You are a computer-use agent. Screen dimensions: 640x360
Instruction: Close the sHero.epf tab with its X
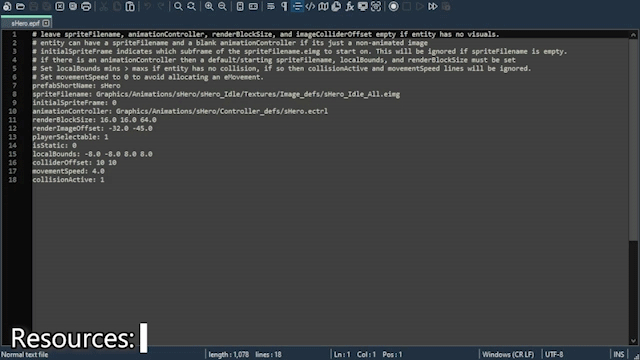click(x=46, y=23)
